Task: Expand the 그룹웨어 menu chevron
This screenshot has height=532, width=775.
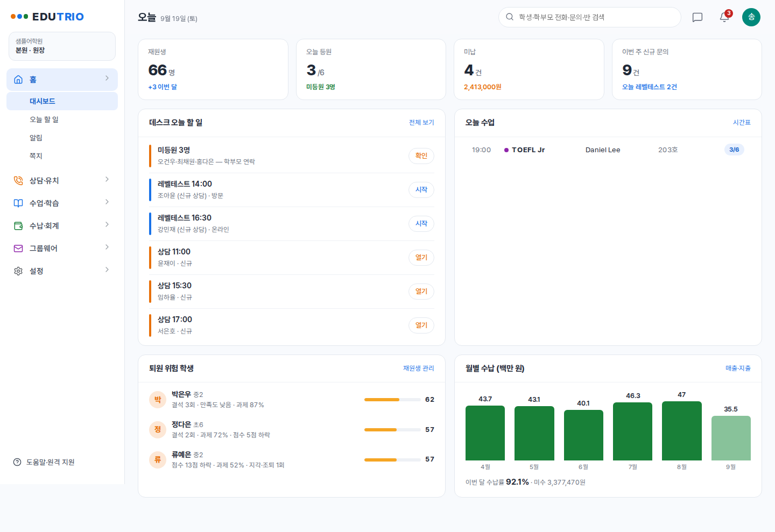Action: pyautogui.click(x=107, y=247)
